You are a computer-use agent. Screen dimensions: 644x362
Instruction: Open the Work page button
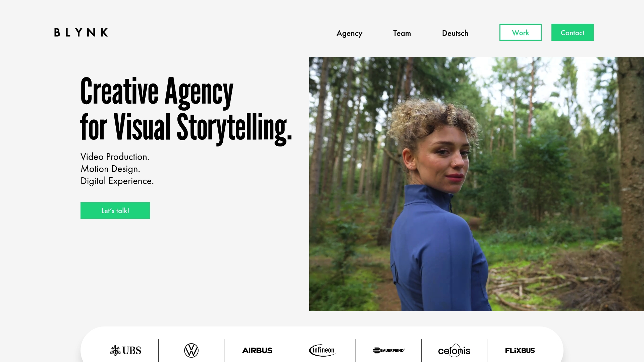(520, 33)
